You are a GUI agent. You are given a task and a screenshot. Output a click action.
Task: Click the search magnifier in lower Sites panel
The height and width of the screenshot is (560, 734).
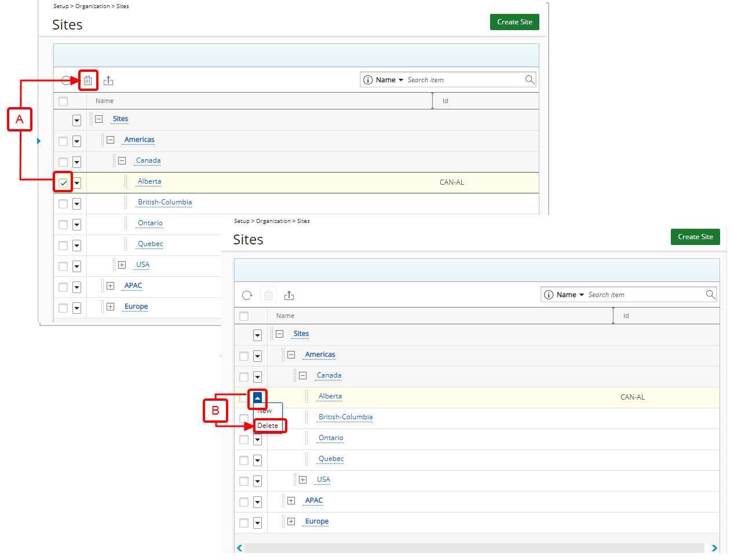pos(710,294)
